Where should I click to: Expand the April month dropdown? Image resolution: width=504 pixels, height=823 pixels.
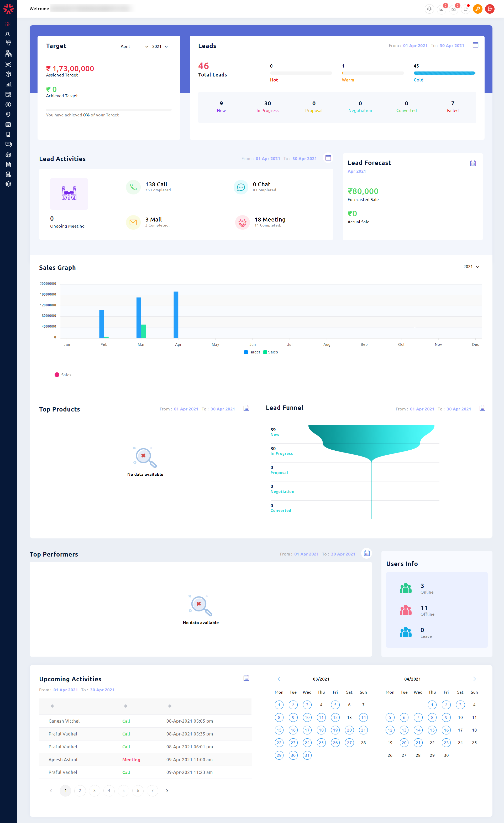coord(134,47)
